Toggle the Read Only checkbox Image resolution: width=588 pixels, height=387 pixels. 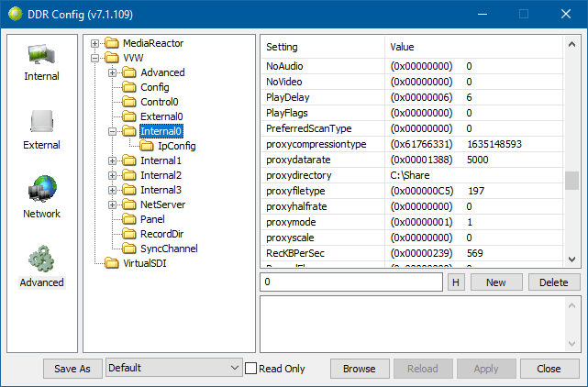pyautogui.click(x=250, y=369)
